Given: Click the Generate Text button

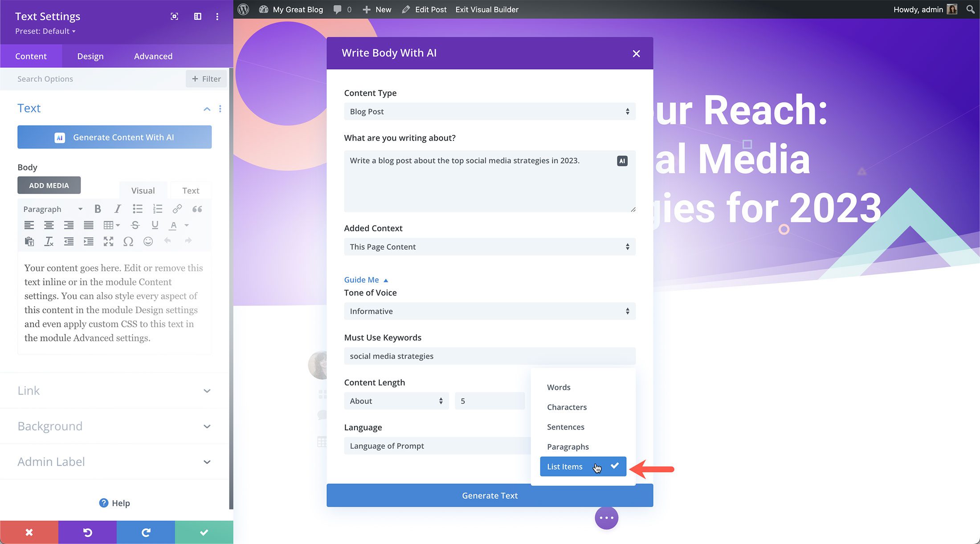Looking at the screenshot, I should pos(490,495).
